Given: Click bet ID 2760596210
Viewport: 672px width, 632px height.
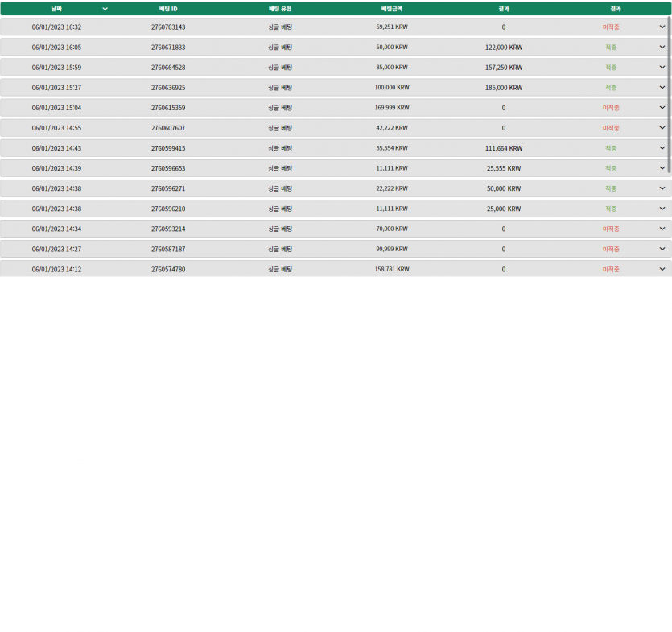Looking at the screenshot, I should [168, 209].
